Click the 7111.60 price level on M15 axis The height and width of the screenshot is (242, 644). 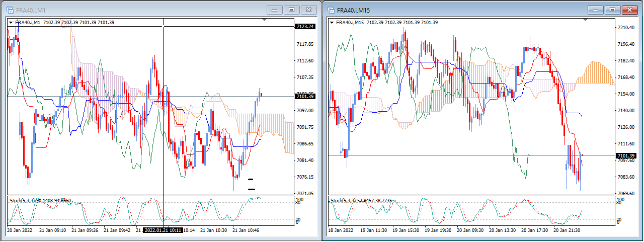pyautogui.click(x=627, y=144)
